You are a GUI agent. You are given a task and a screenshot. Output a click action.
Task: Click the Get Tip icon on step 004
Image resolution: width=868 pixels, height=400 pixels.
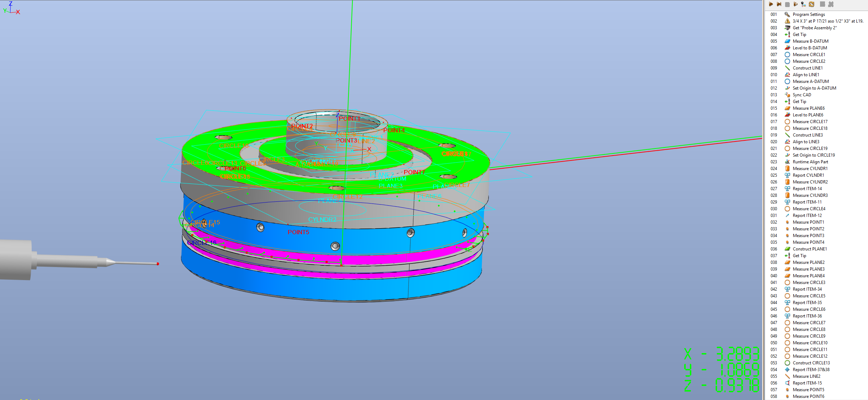pos(787,35)
